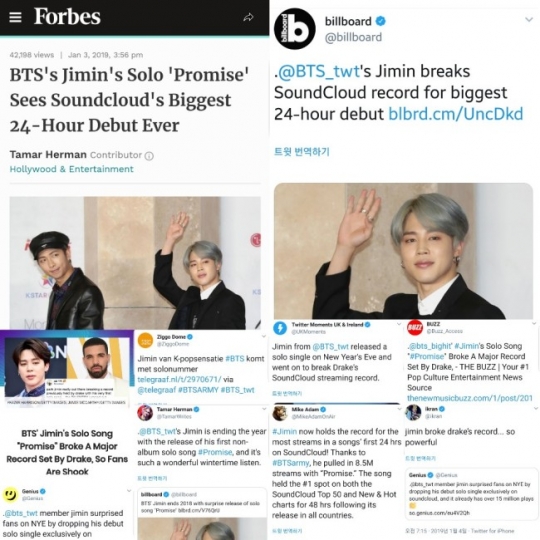Click the @BTS_twt mention in Billboard tweet

pyautogui.click(x=319, y=72)
